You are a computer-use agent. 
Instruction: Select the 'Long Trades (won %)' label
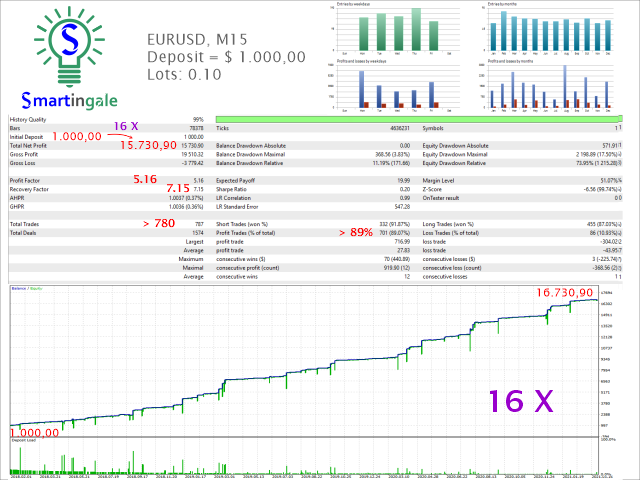click(x=448, y=224)
